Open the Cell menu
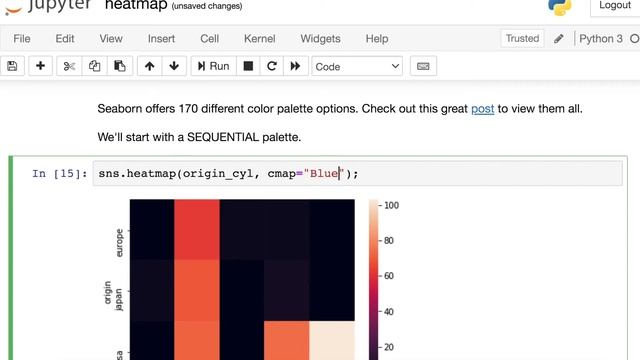The height and width of the screenshot is (360, 640). tap(209, 39)
